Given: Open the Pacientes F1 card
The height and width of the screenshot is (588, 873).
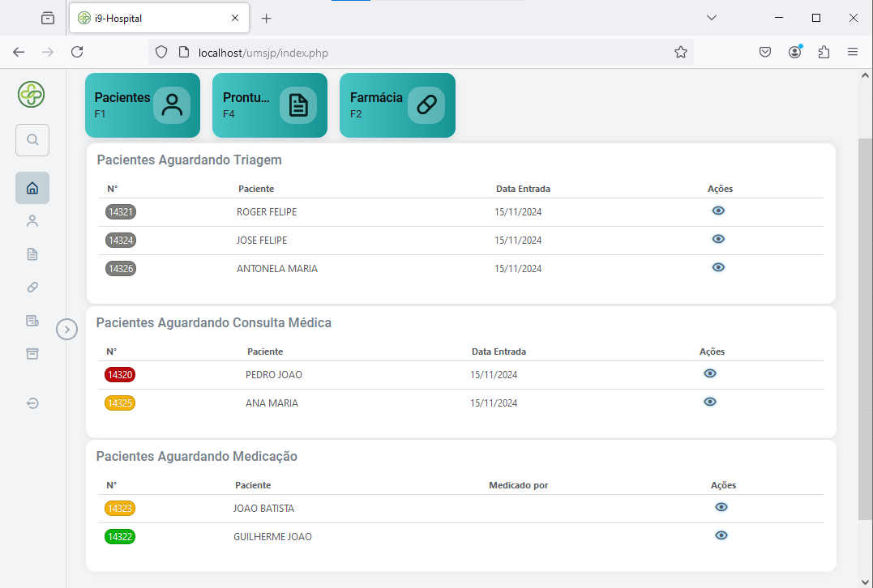Looking at the screenshot, I should pyautogui.click(x=143, y=105).
